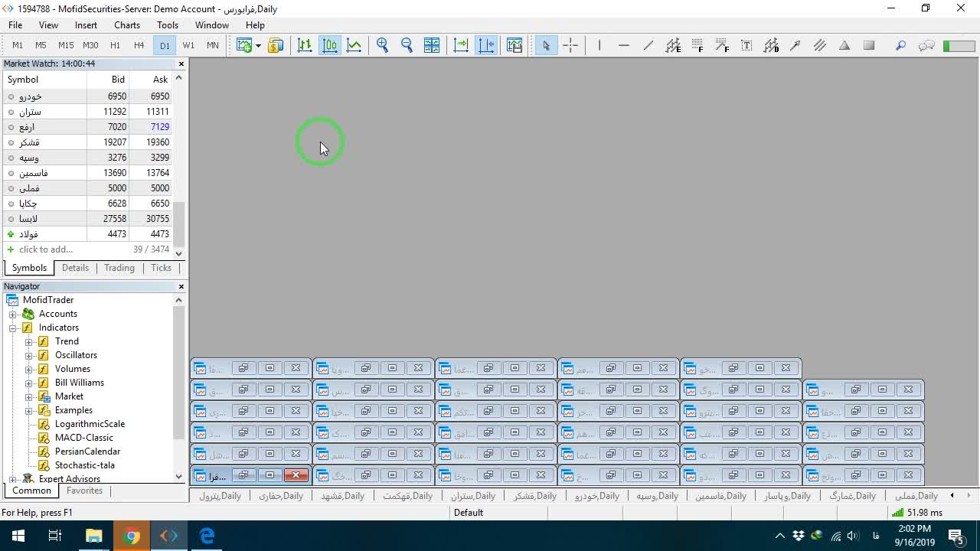Open File Explorer from the taskbar
Viewport: 980px width, 551px height.
[x=93, y=536]
